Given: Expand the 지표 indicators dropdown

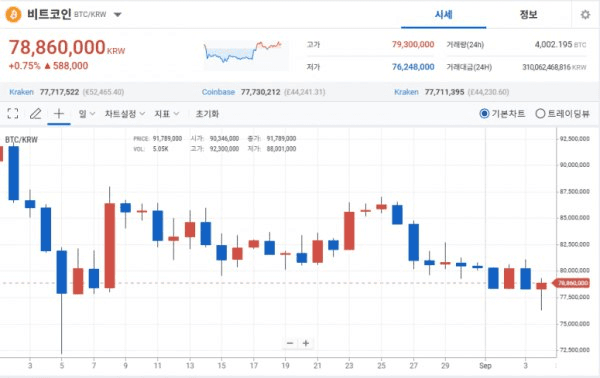Looking at the screenshot, I should [x=166, y=114].
